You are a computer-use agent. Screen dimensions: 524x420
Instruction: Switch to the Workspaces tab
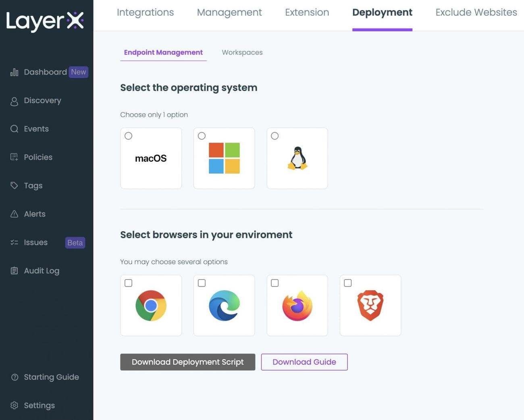click(x=242, y=52)
